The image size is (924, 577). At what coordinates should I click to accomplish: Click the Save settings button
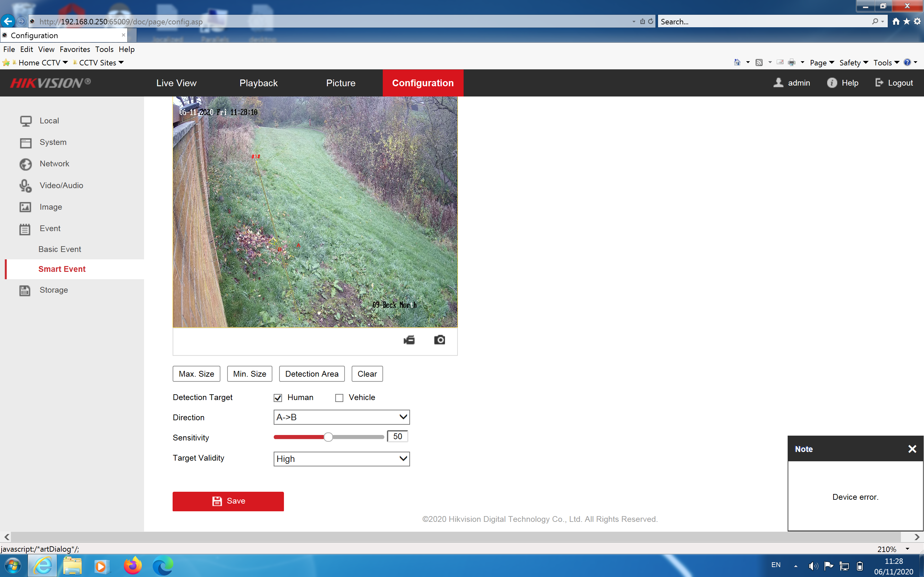click(228, 501)
